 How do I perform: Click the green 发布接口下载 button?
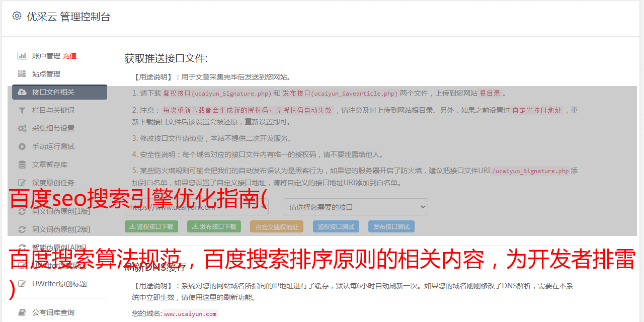tap(214, 226)
